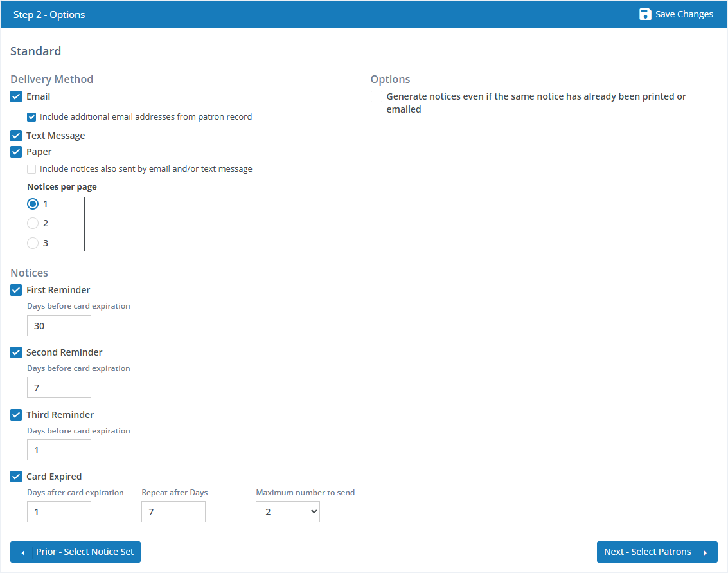Image resolution: width=728 pixels, height=573 pixels.
Task: Click the Repeat after Days field
Action: coord(173,512)
